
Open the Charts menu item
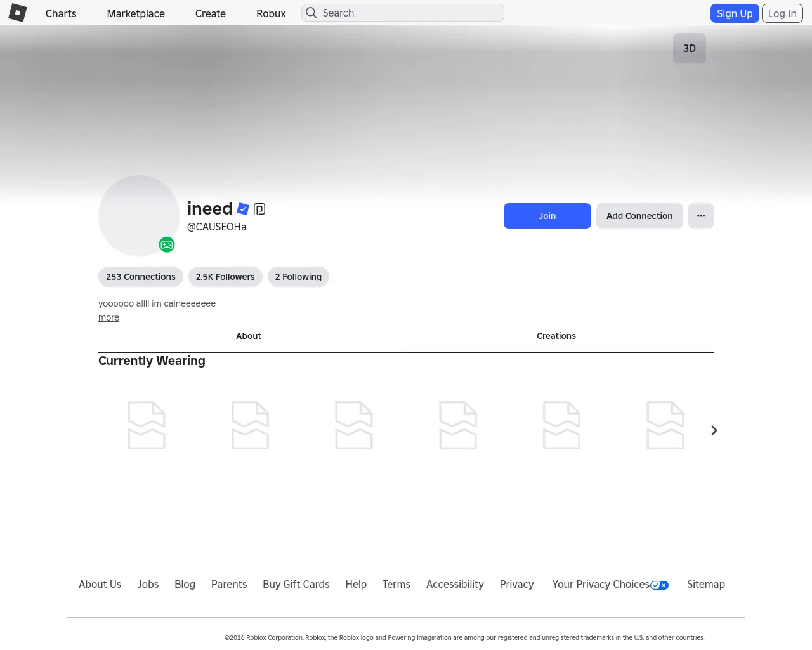click(61, 13)
